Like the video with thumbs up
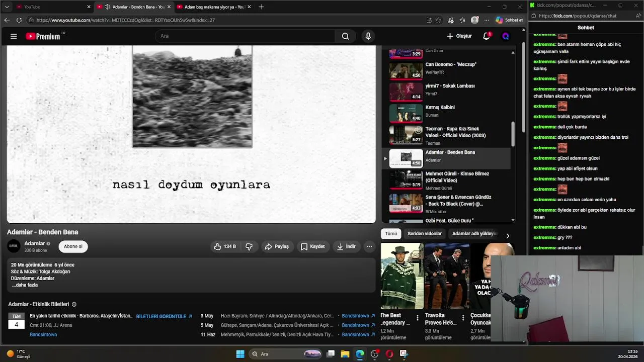The image size is (644, 362). (x=225, y=246)
